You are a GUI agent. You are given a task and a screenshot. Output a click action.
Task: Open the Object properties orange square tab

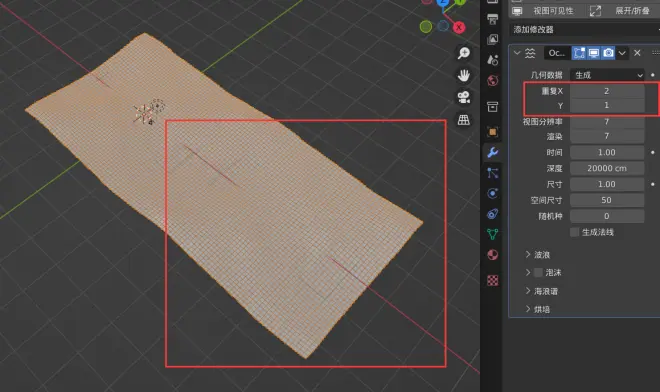pyautogui.click(x=492, y=132)
